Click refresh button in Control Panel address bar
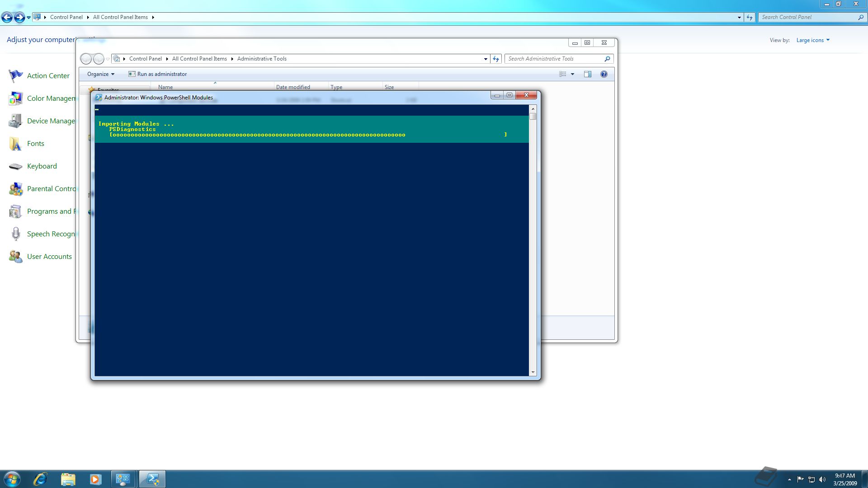The width and height of the screenshot is (868, 488). tap(750, 17)
